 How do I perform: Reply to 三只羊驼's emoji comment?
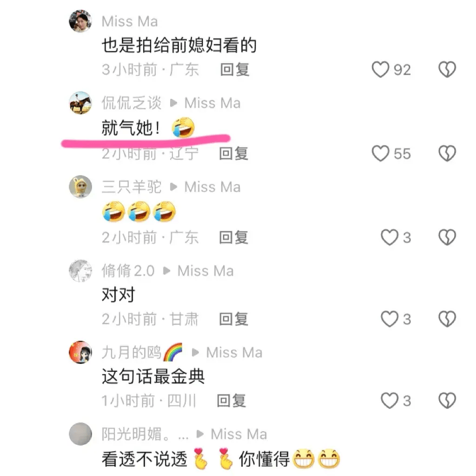[234, 237]
